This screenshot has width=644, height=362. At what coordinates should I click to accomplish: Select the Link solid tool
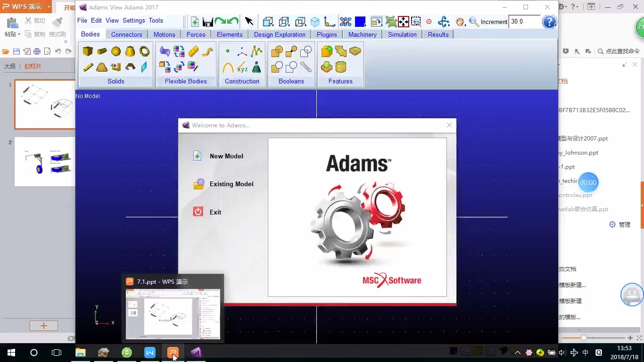click(88, 67)
